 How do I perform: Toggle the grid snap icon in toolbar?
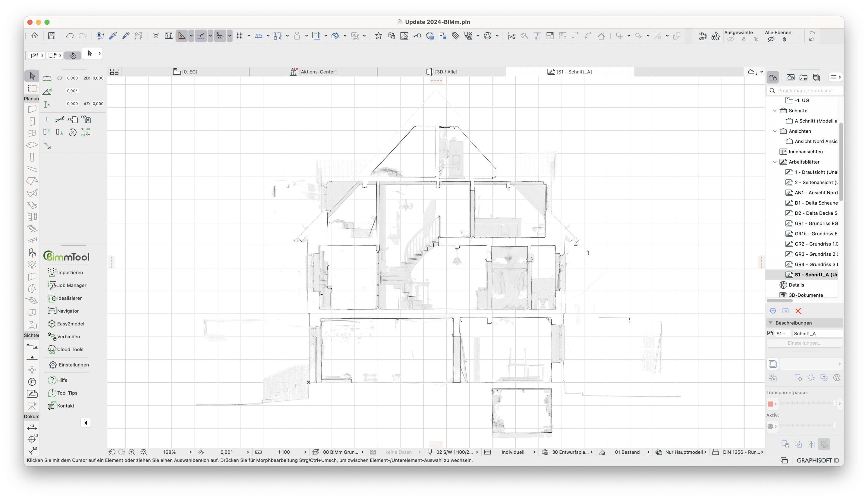click(240, 36)
